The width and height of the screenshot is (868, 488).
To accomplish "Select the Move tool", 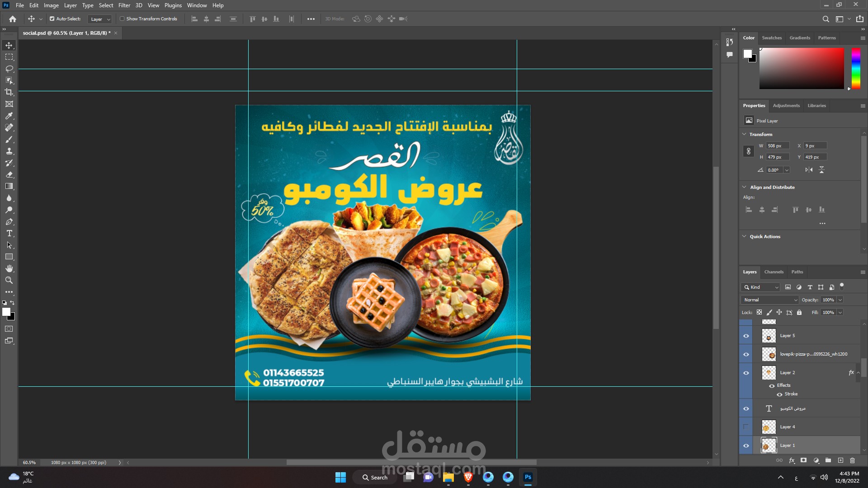I will [9, 45].
